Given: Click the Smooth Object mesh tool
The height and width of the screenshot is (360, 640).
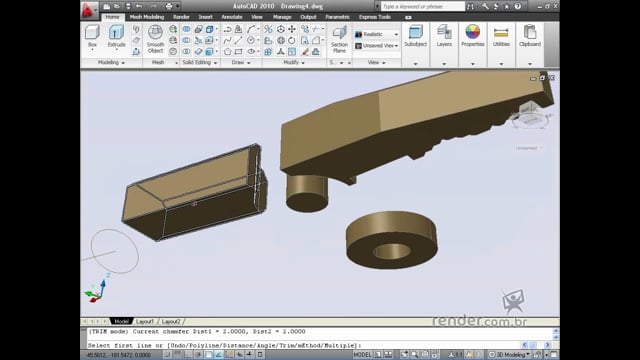Looking at the screenshot, I should click(155, 39).
